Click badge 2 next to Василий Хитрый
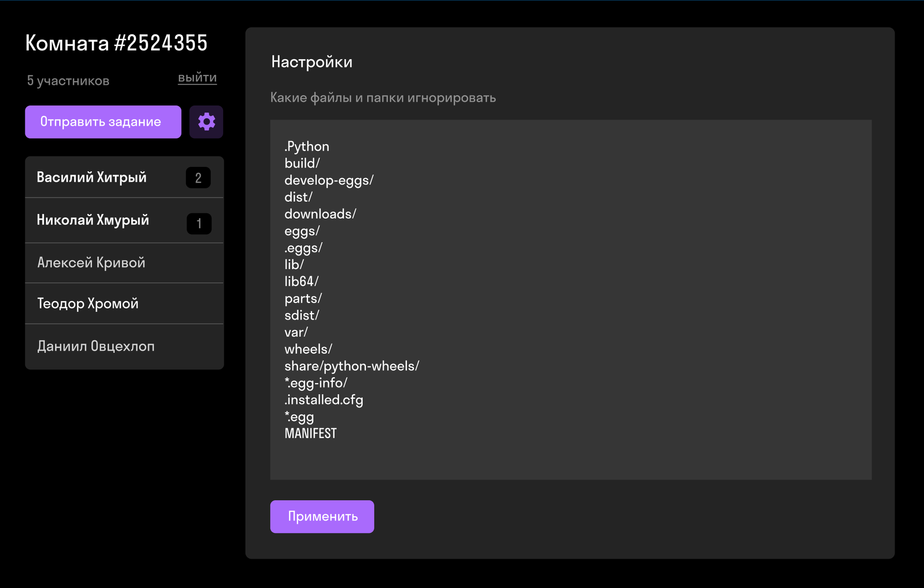Screen dimensions: 924x588 pos(198,178)
